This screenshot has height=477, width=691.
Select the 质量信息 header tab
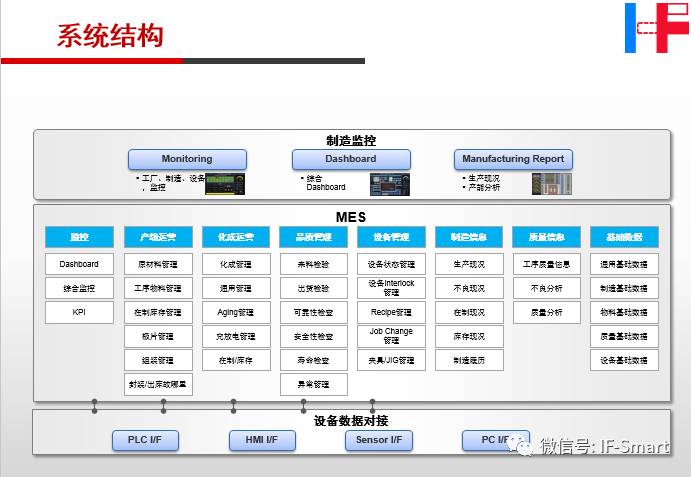click(546, 238)
